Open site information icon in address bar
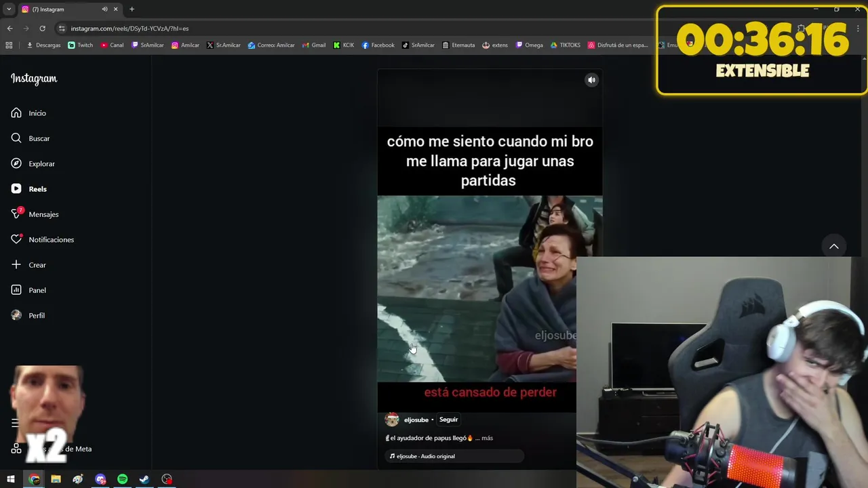 62,28
